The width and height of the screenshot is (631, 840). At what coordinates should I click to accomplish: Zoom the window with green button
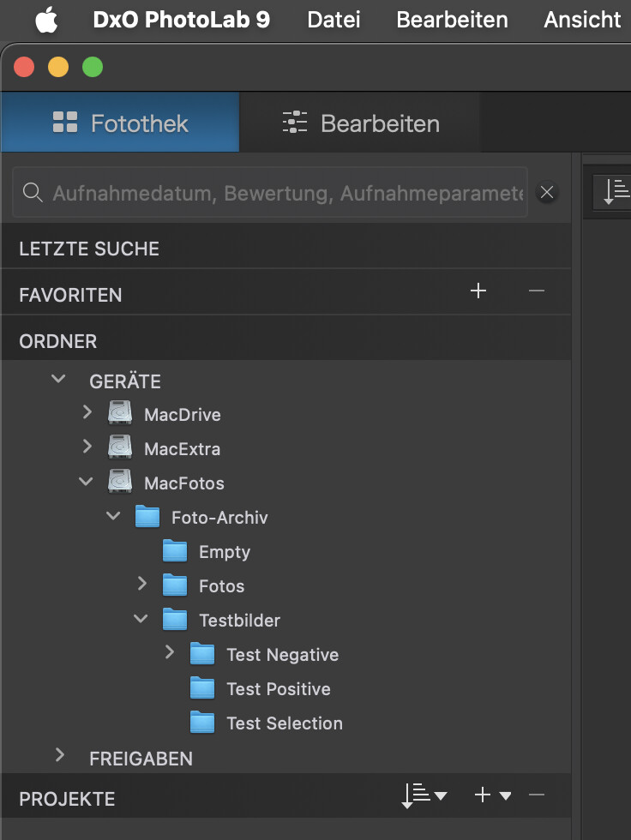point(93,67)
